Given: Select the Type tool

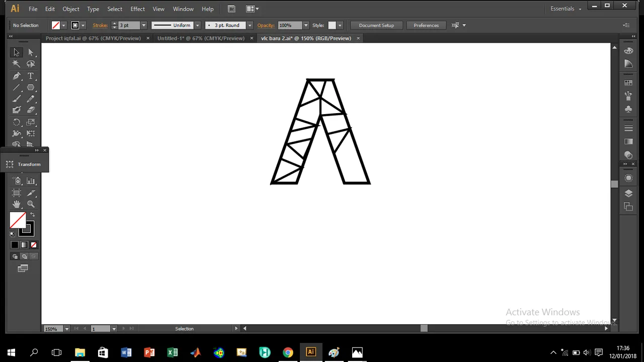Looking at the screenshot, I should [x=31, y=76].
